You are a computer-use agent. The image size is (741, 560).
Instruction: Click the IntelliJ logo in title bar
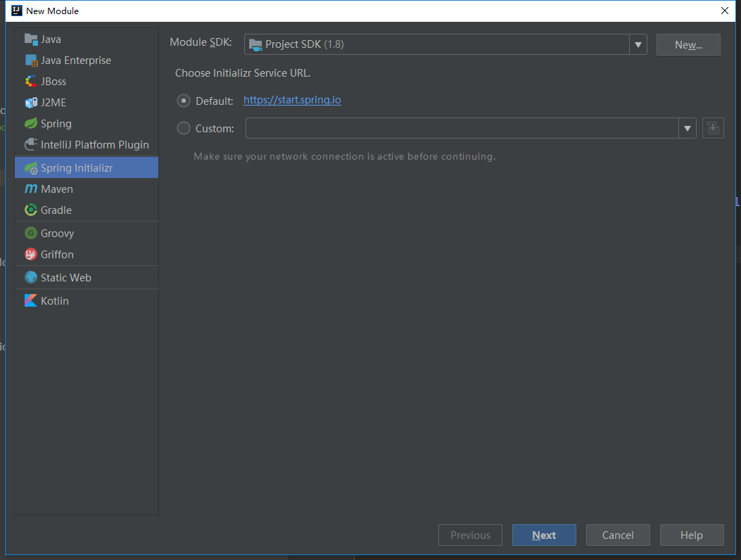[x=17, y=11]
